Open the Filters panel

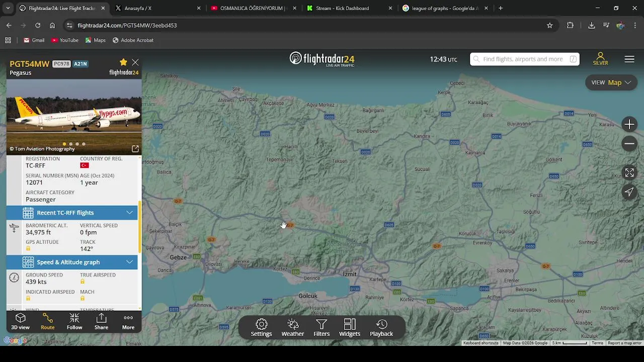pos(321,328)
